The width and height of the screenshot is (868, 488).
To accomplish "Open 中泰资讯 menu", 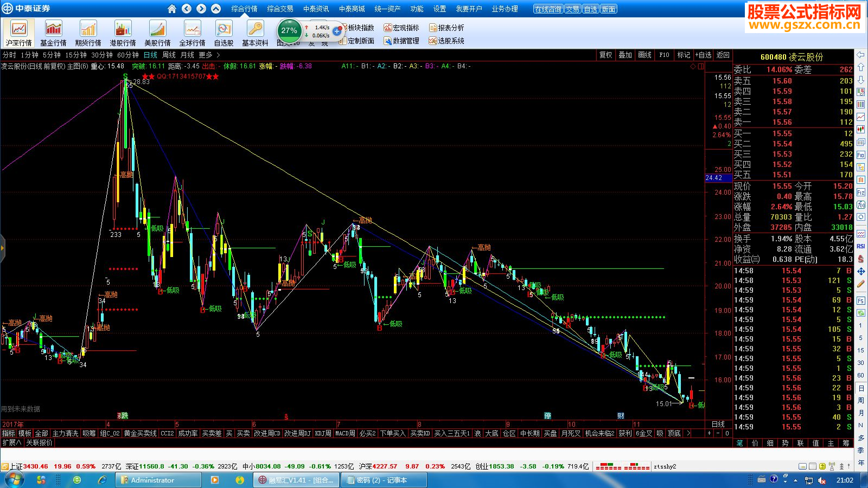I will click(316, 9).
